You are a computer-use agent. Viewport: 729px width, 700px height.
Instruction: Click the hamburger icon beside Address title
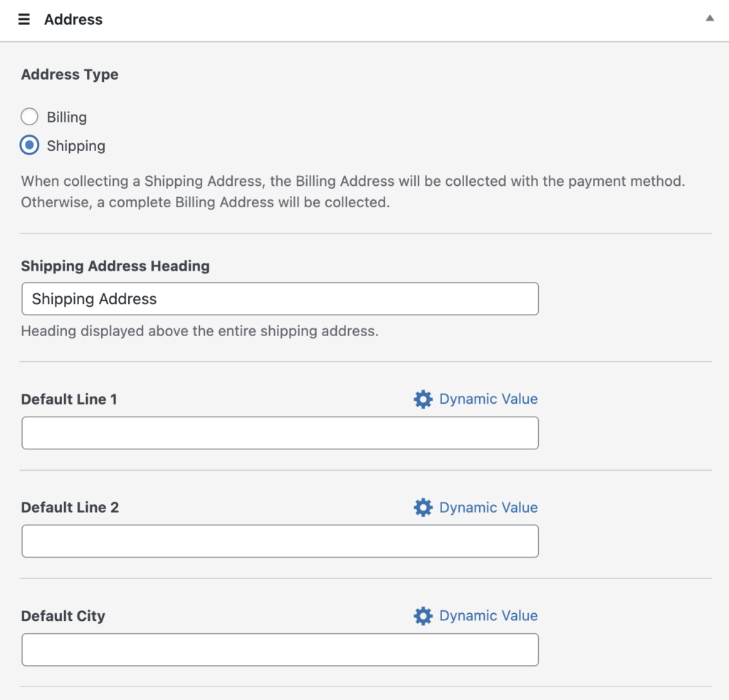[24, 20]
